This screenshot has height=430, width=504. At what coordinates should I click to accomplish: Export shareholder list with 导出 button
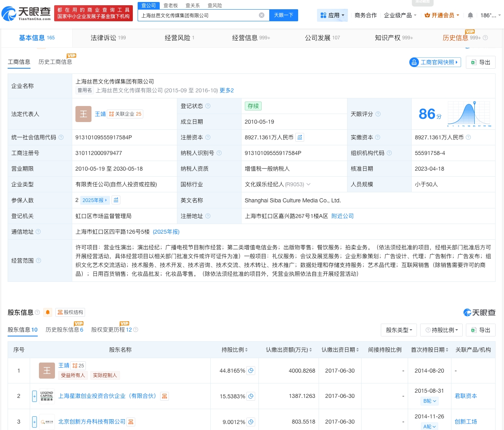pyautogui.click(x=481, y=330)
